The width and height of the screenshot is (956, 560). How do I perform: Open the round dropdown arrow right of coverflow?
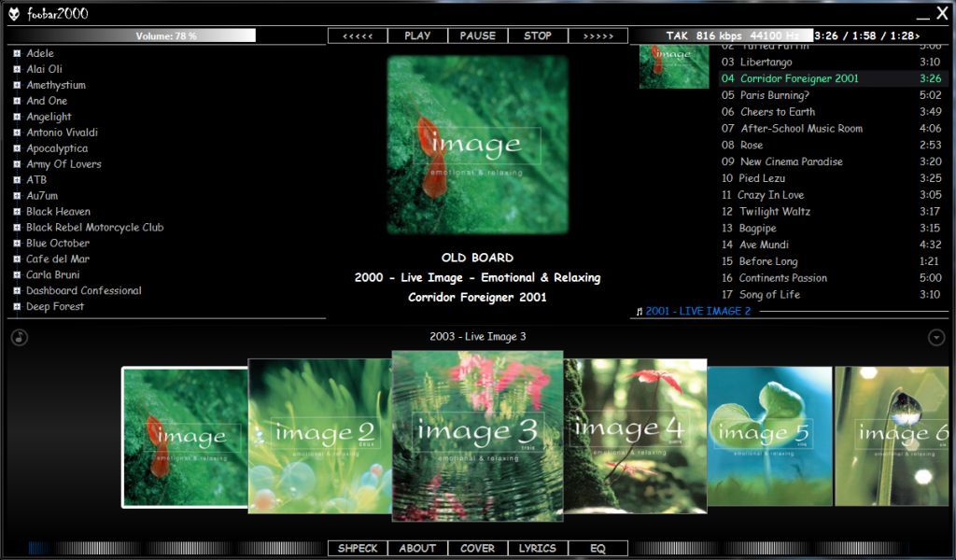936,337
